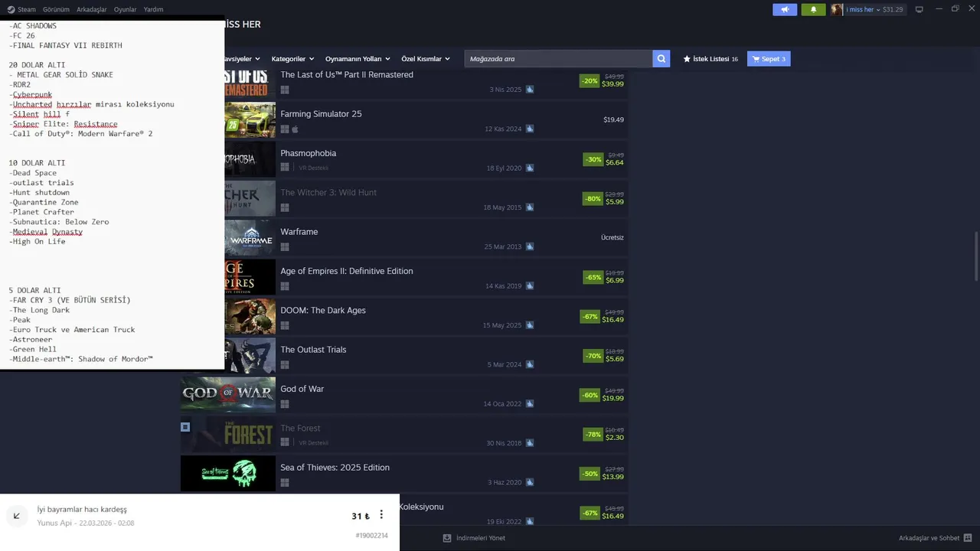
Task: Click review thumbs-up icon on Last of Us row
Action: point(530,90)
